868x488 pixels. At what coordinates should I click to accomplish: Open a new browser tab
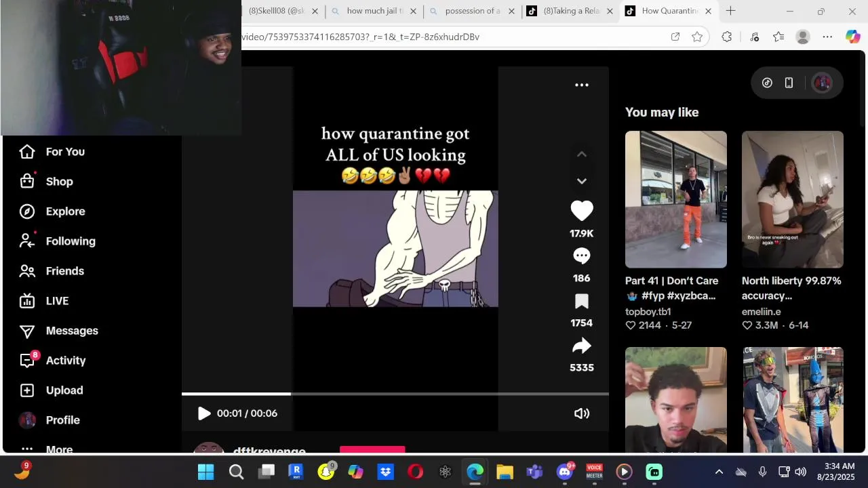[730, 11]
